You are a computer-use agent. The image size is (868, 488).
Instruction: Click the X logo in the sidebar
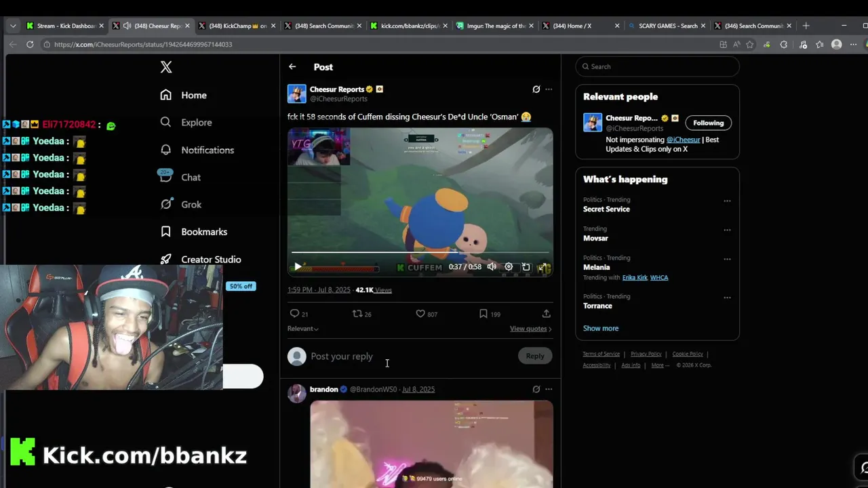click(x=166, y=67)
